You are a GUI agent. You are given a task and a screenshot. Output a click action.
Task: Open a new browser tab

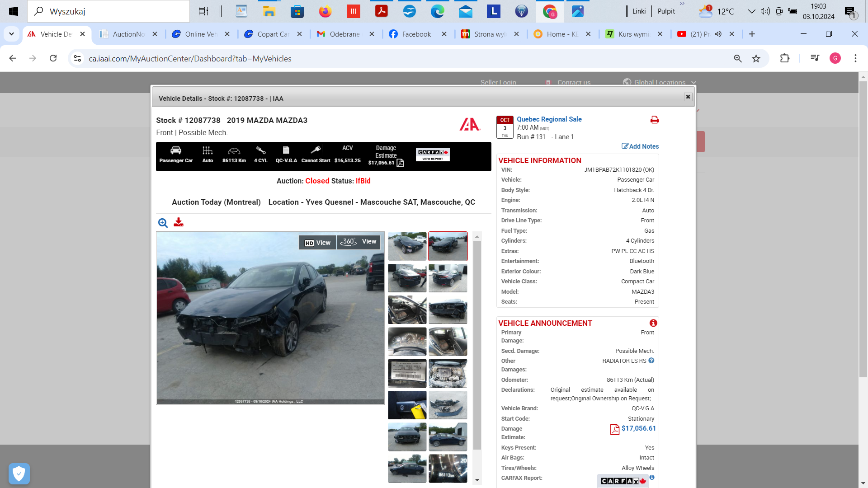(x=752, y=34)
